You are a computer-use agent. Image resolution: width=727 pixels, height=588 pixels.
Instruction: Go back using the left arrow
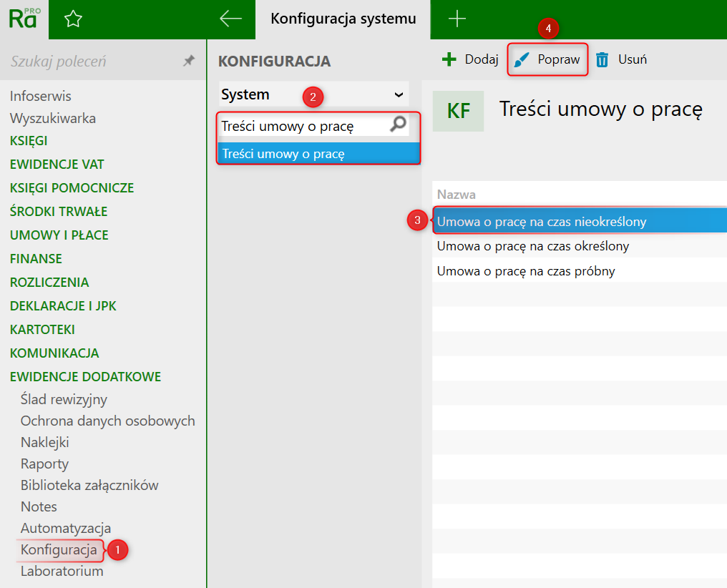pyautogui.click(x=231, y=19)
